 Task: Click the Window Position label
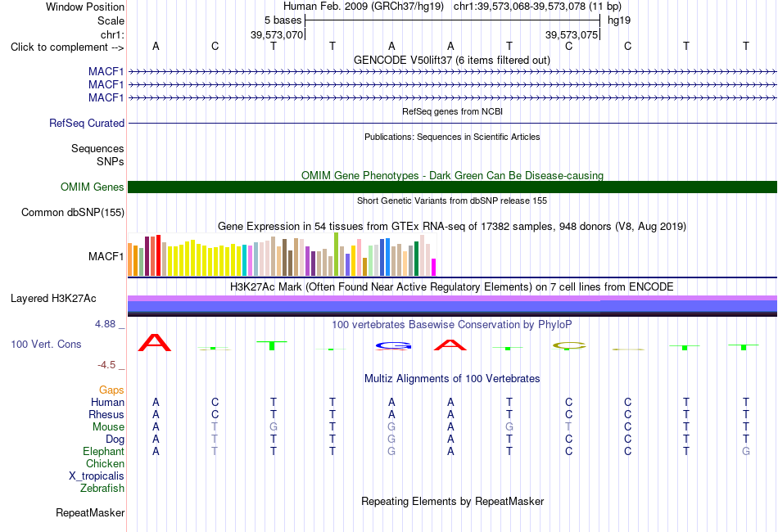(x=85, y=7)
